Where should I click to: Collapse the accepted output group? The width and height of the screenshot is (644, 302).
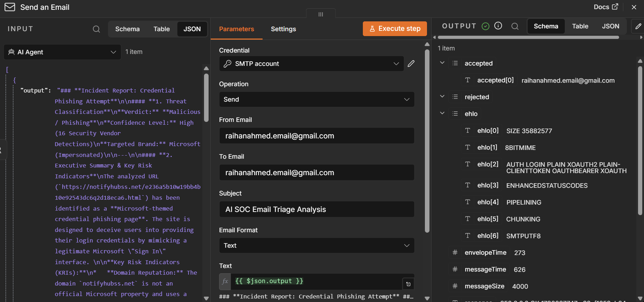coord(442,63)
